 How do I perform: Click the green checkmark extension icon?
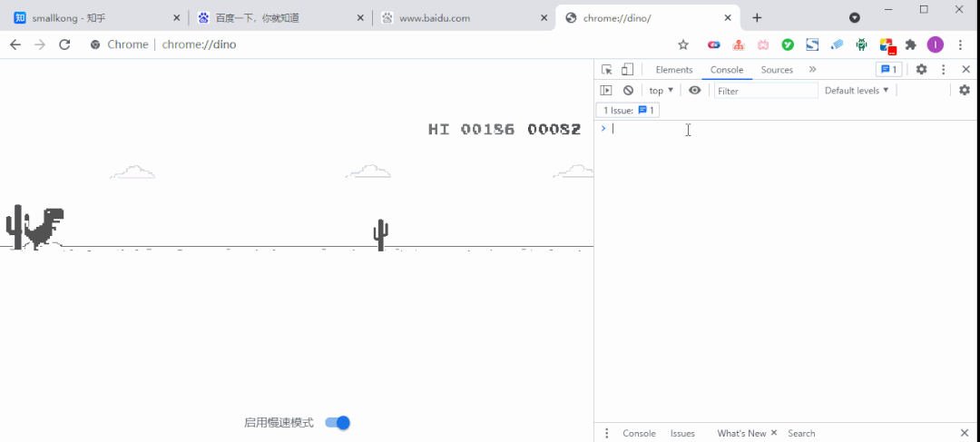point(789,44)
